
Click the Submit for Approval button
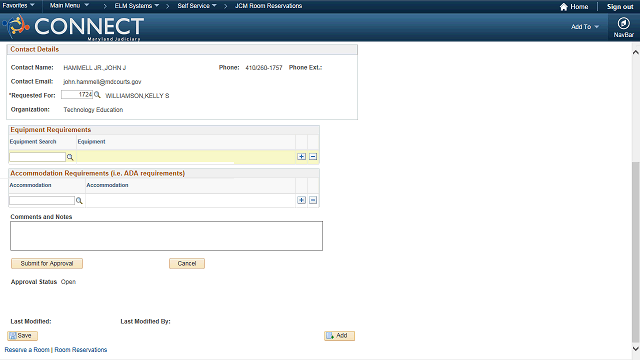[47, 264]
